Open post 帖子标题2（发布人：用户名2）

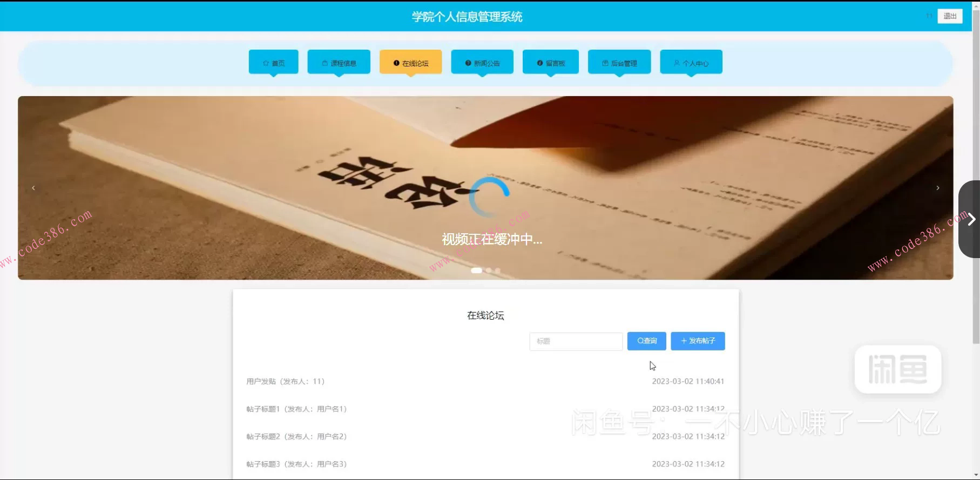[296, 436]
